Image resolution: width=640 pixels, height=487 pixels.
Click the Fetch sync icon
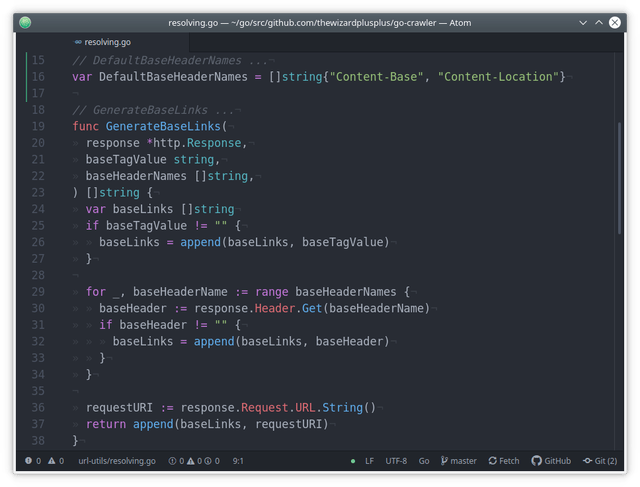[x=493, y=460]
